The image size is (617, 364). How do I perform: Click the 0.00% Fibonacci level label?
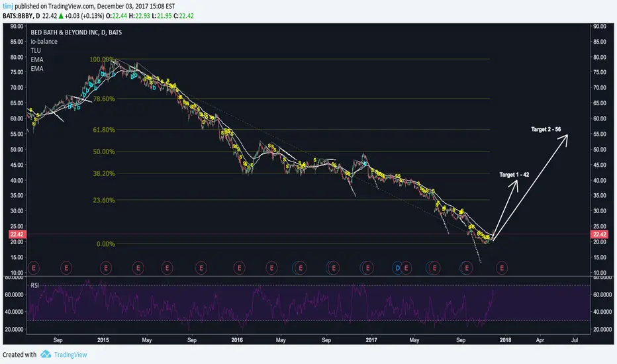(106, 244)
